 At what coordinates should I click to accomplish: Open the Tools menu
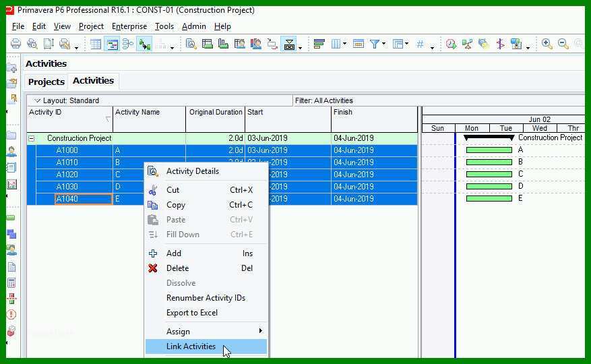point(164,26)
